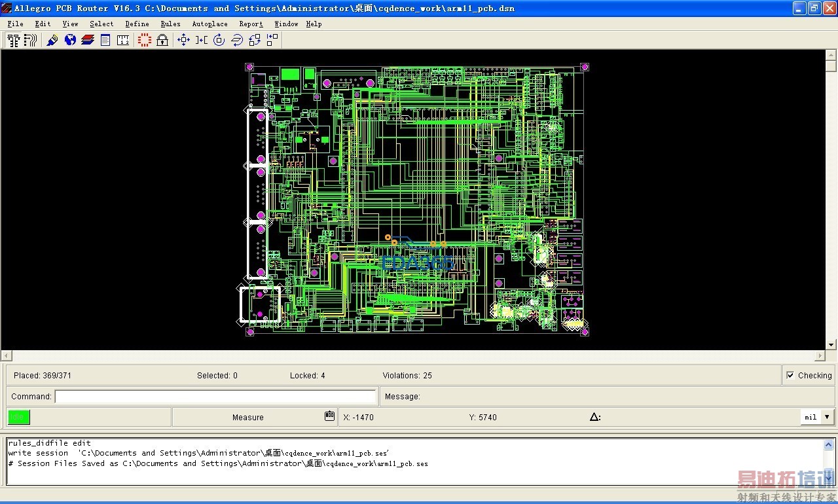Open the stacked layers panel icon

[88, 41]
